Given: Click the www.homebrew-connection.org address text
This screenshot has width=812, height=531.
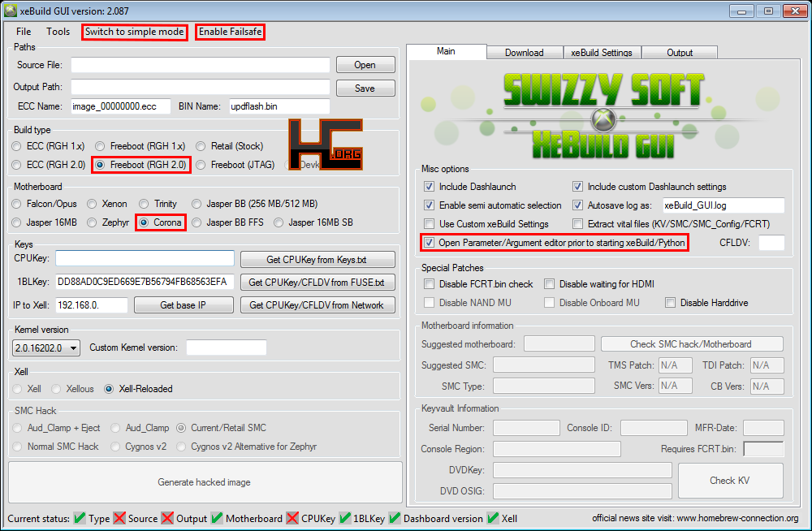Looking at the screenshot, I should pyautogui.click(x=737, y=518).
